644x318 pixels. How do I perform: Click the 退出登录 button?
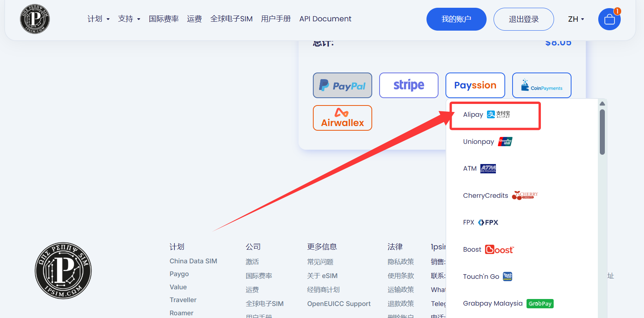click(x=523, y=19)
